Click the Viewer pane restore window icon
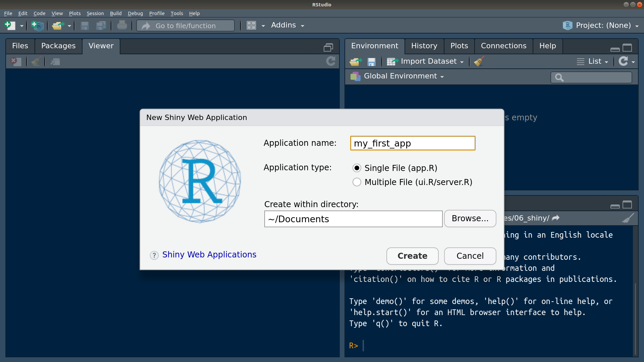The height and width of the screenshot is (362, 644). pos(328,48)
